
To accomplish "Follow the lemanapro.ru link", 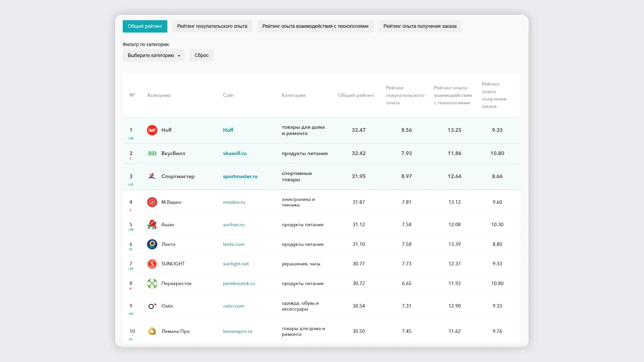I will 238,331.
